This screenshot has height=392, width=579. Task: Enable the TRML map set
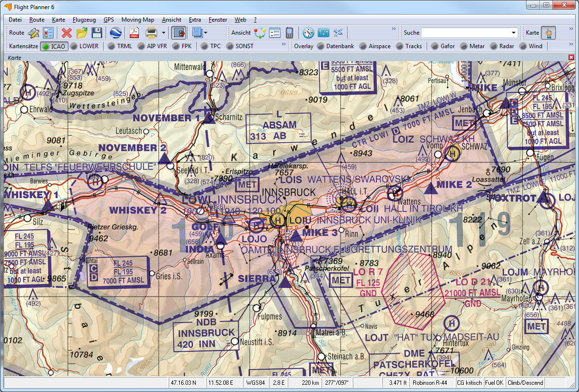pyautogui.click(x=120, y=46)
